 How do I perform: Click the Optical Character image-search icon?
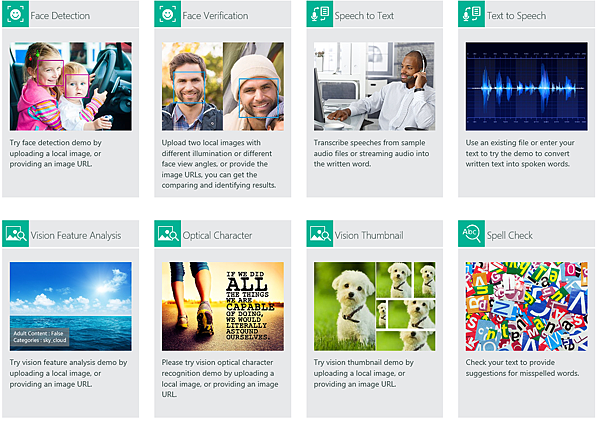click(x=168, y=233)
